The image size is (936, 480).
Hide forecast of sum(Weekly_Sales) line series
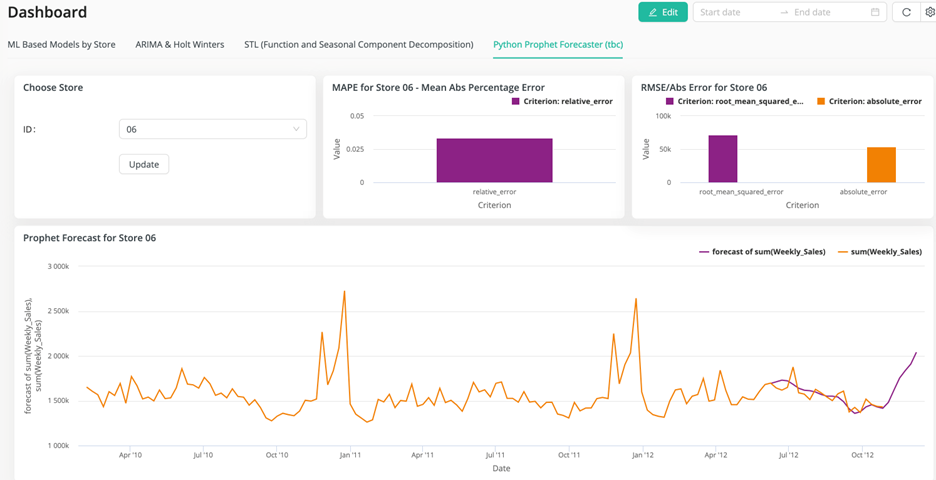pos(765,251)
